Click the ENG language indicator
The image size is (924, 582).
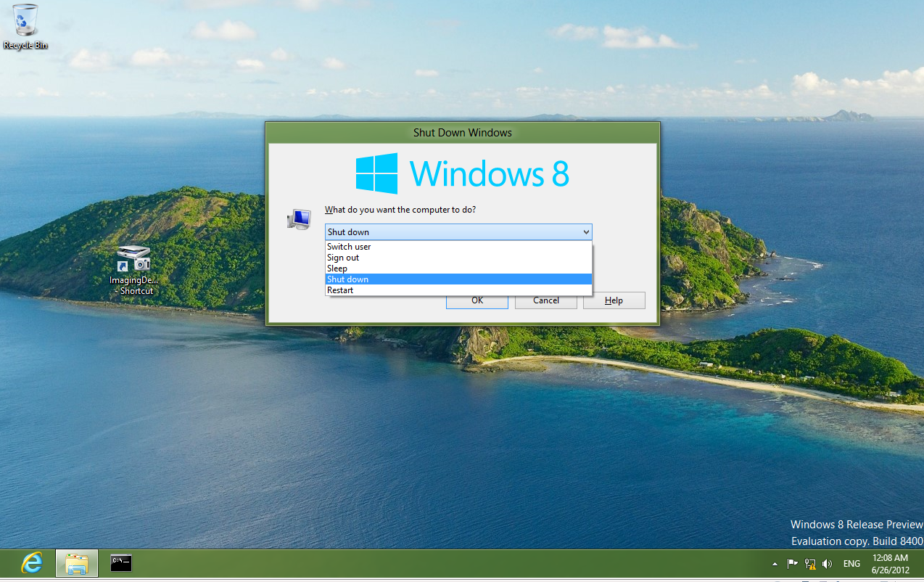[851, 563]
